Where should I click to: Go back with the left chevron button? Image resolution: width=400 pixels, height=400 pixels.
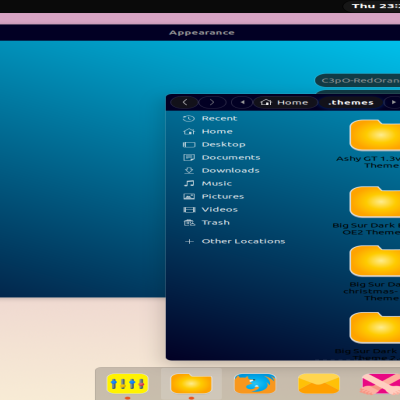[185, 102]
